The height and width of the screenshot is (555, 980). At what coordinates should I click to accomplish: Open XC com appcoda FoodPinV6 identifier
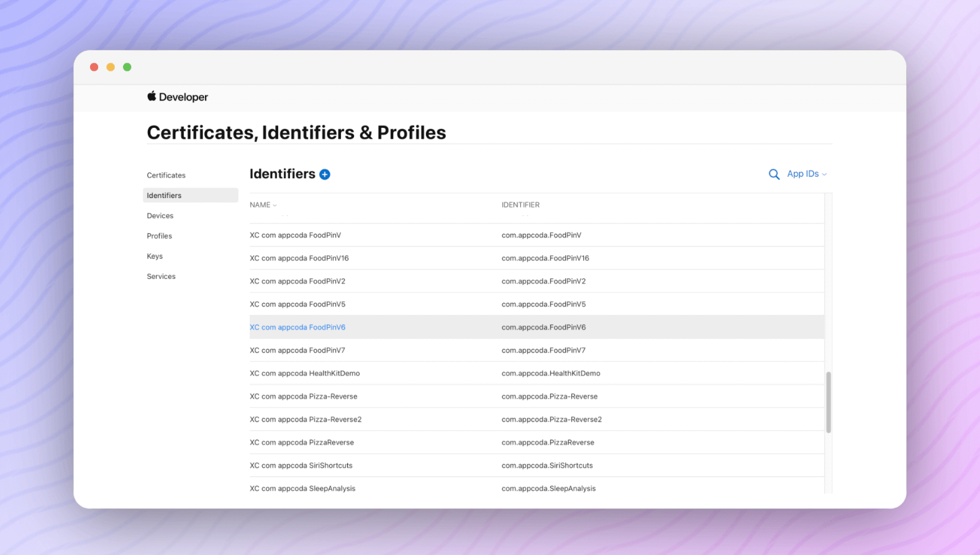pyautogui.click(x=297, y=327)
